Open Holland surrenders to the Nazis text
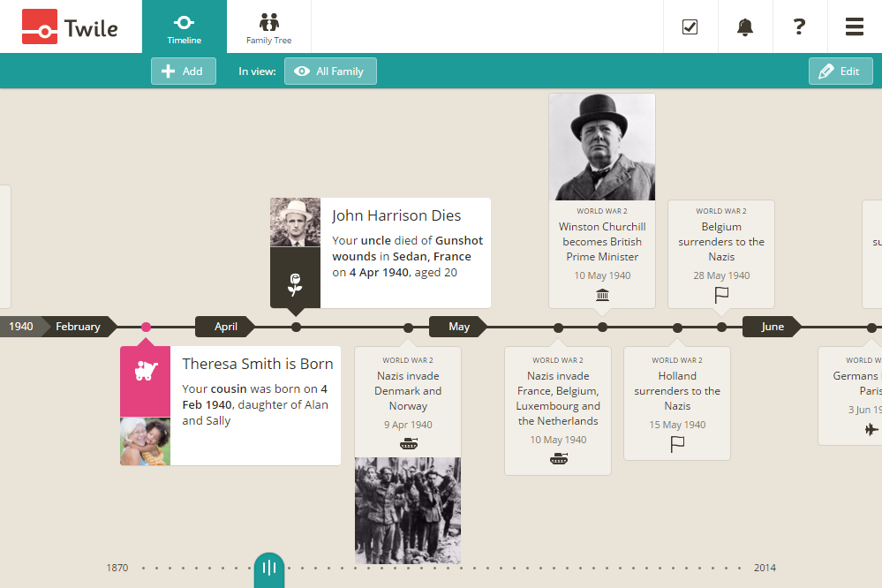 [x=677, y=390]
